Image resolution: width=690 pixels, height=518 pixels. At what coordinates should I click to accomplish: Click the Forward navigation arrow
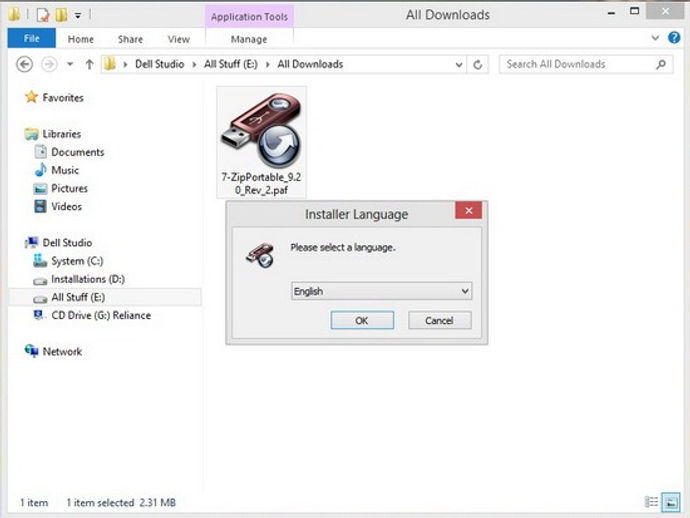(49, 64)
